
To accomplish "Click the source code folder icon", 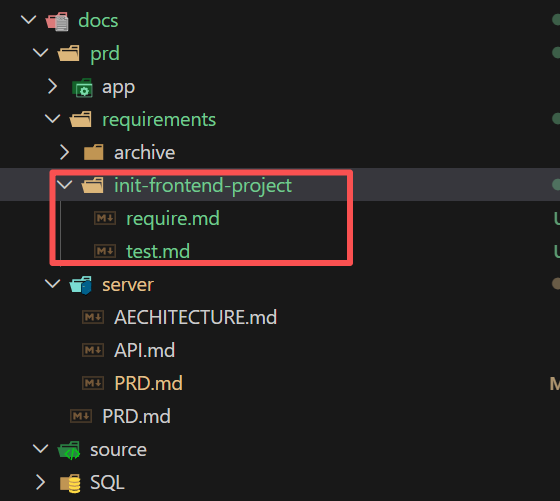I will 69,450.
